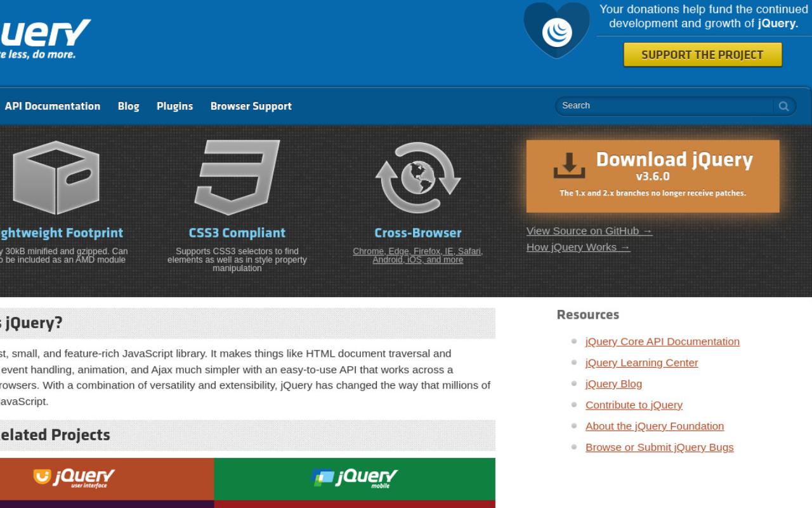Open About the jQuery Foundation link
This screenshot has width=812, height=508.
tap(655, 426)
